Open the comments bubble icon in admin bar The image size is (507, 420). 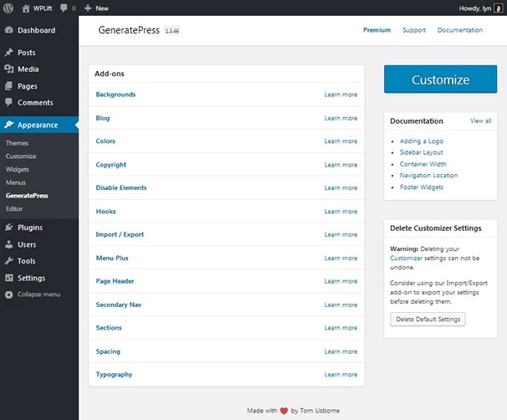[x=64, y=8]
